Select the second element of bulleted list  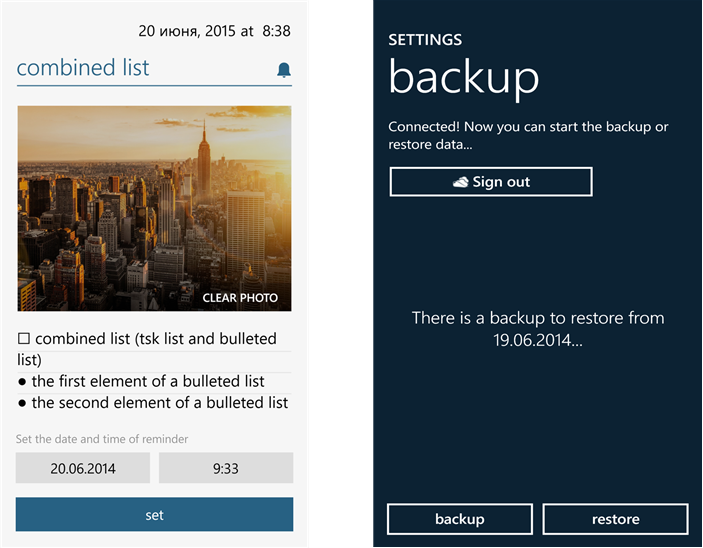160,403
